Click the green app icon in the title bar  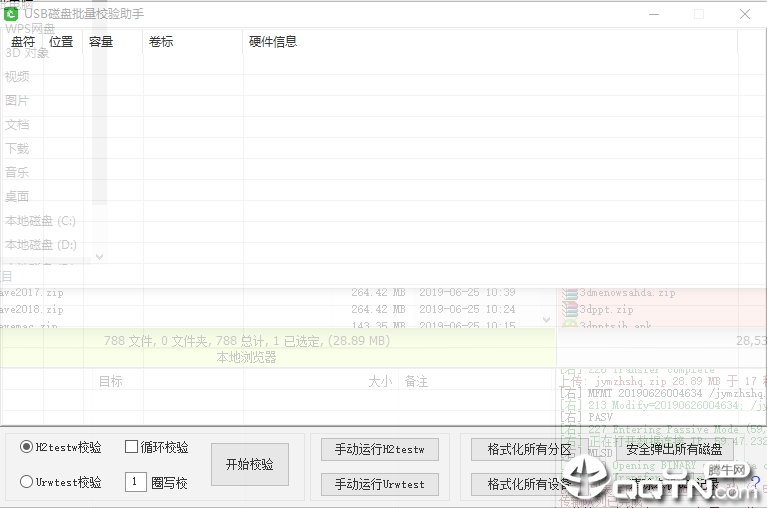11,14
